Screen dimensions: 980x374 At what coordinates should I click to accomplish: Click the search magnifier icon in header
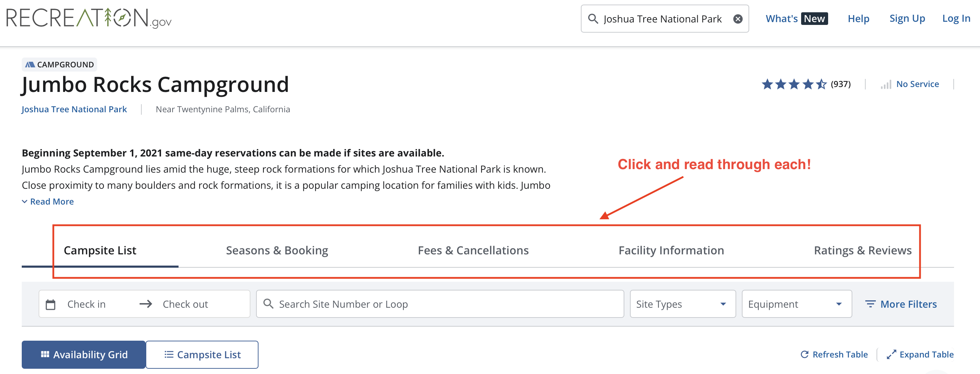(593, 19)
